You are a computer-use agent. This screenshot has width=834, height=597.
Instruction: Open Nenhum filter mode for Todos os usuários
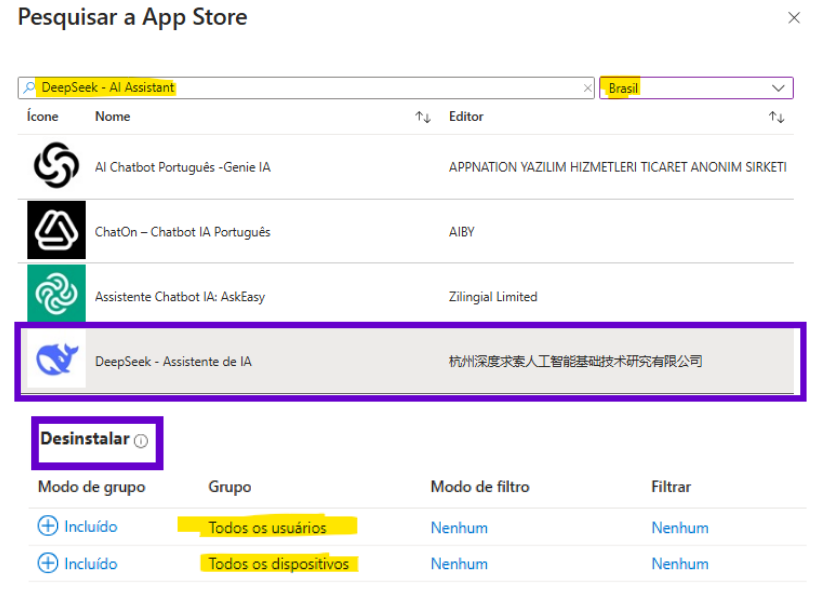coord(459,528)
